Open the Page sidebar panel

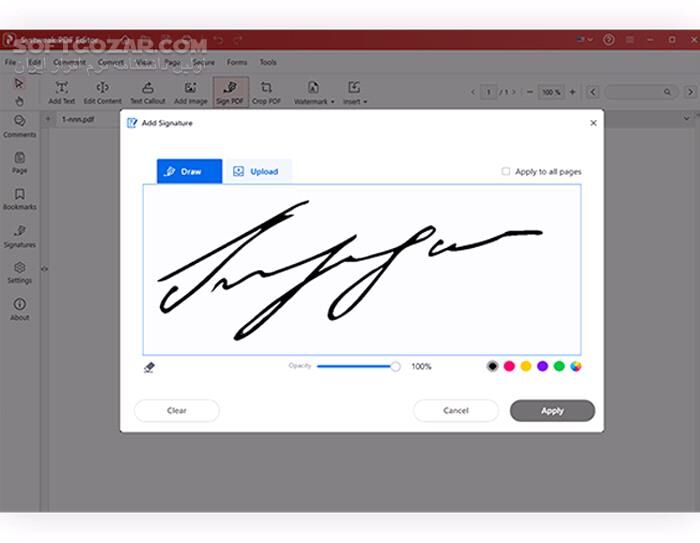[20, 163]
